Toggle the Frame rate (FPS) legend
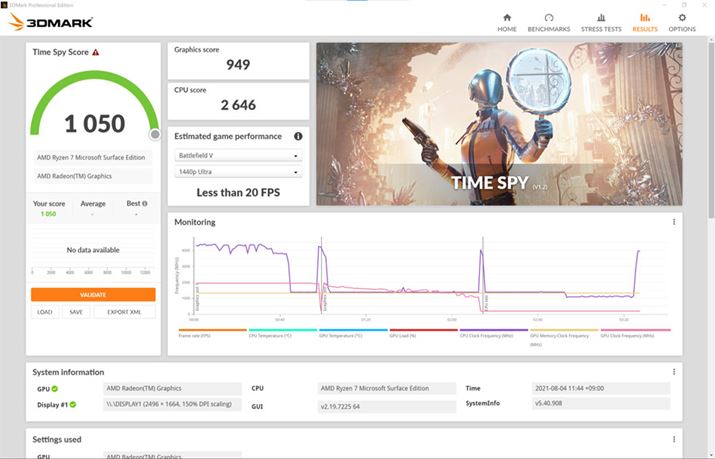This screenshot has width=715, height=459. 212,333
